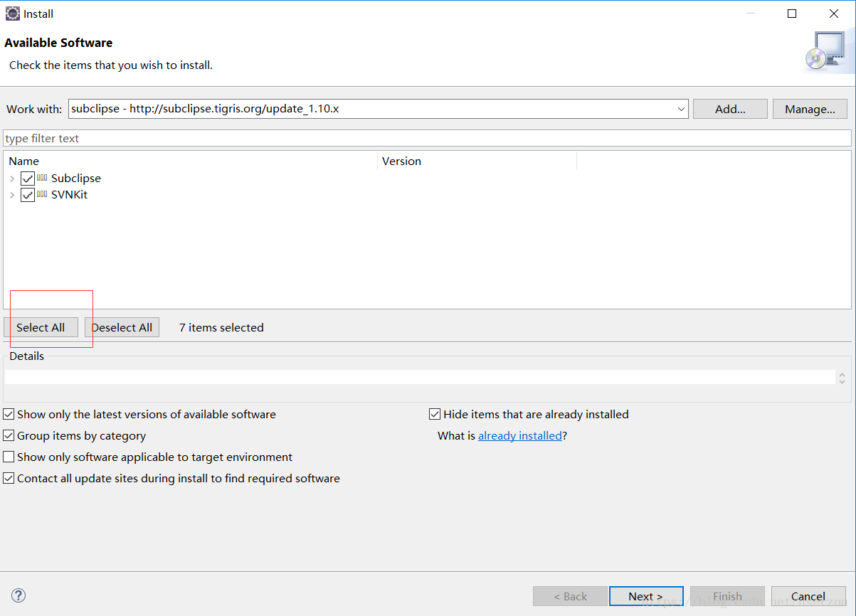856x616 pixels.
Task: Click the Subclipse category icon
Action: pyautogui.click(x=43, y=178)
